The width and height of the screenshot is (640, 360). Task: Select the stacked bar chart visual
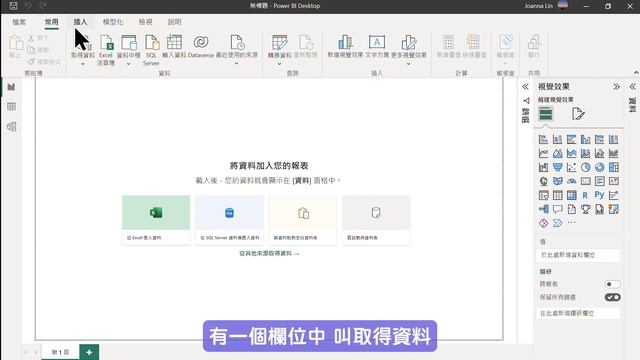click(543, 139)
